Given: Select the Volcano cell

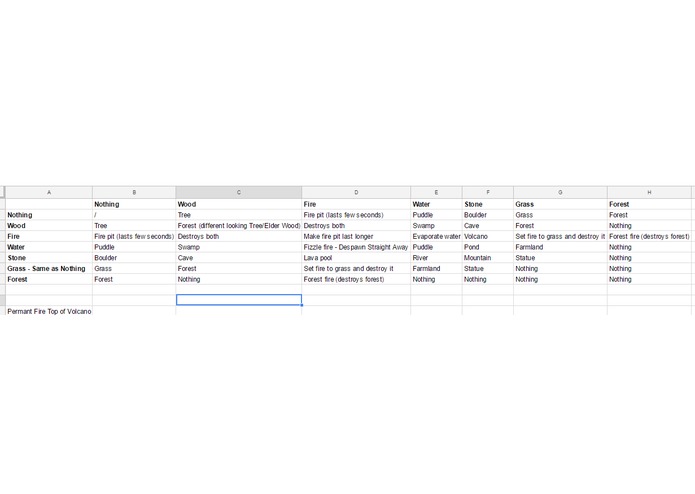Looking at the screenshot, I should 488,237.
